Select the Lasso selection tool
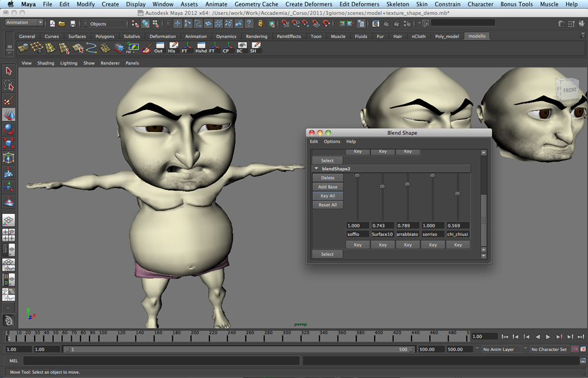Image resolution: width=588 pixels, height=378 pixels. pyautogui.click(x=8, y=85)
